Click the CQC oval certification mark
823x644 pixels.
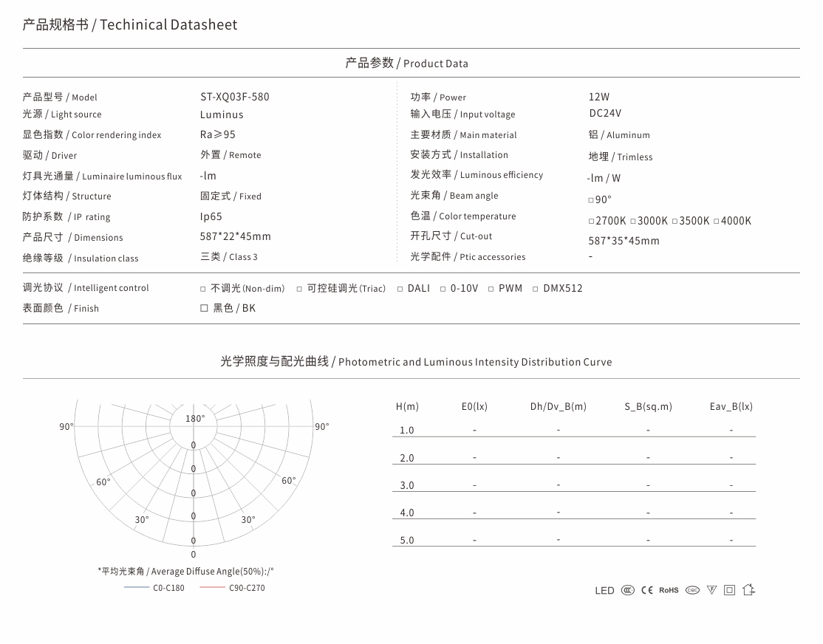pyautogui.click(x=693, y=591)
